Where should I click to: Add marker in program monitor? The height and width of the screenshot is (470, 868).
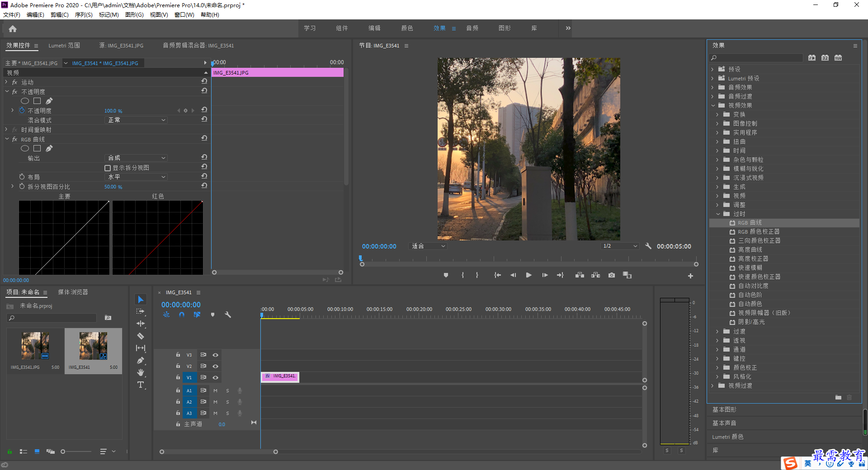(446, 275)
